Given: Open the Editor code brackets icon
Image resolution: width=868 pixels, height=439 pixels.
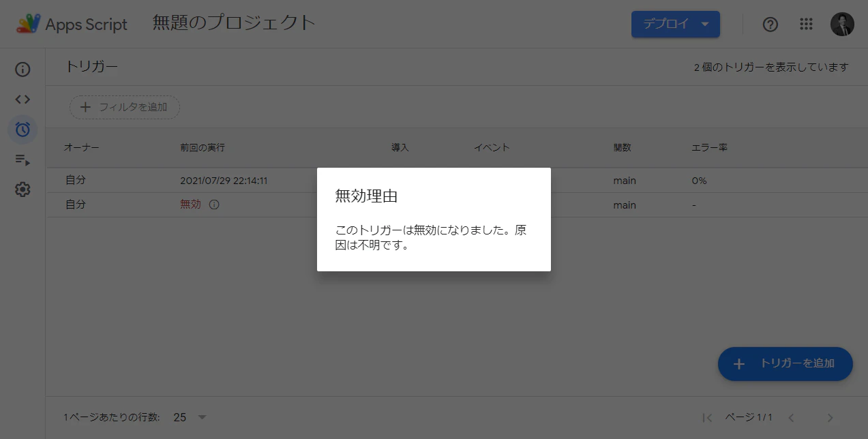Looking at the screenshot, I should pos(23,100).
